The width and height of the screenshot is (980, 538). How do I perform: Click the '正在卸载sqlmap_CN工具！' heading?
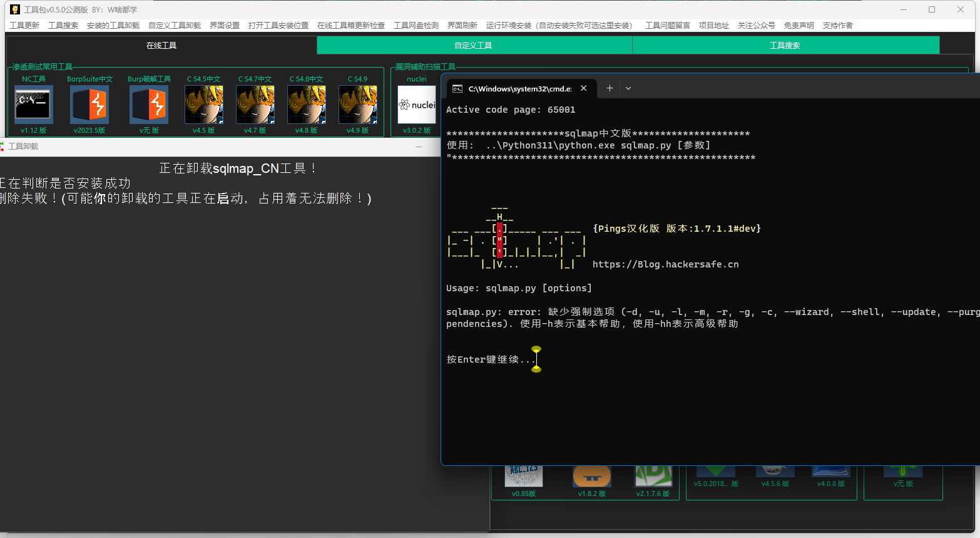[x=239, y=168]
